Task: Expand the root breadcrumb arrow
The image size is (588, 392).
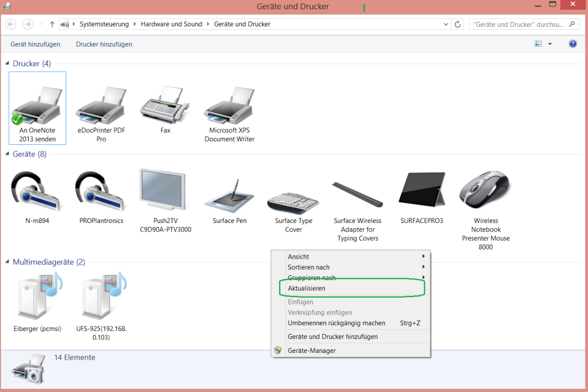Action: pos(74,24)
